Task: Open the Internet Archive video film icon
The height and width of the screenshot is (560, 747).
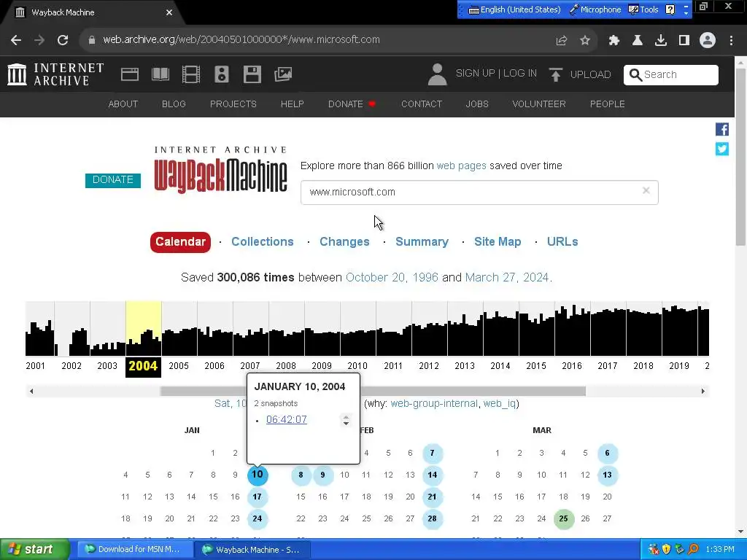Action: (x=190, y=74)
